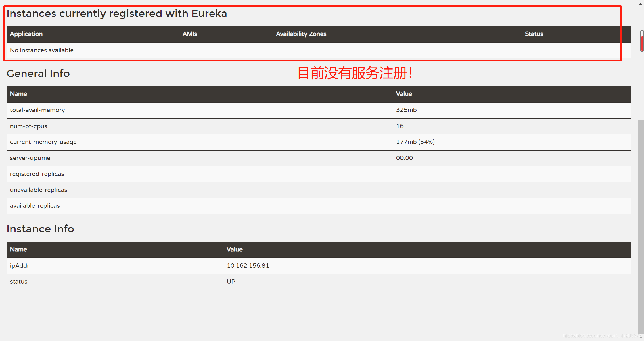Click the total-avail-memory row name

[37, 110]
